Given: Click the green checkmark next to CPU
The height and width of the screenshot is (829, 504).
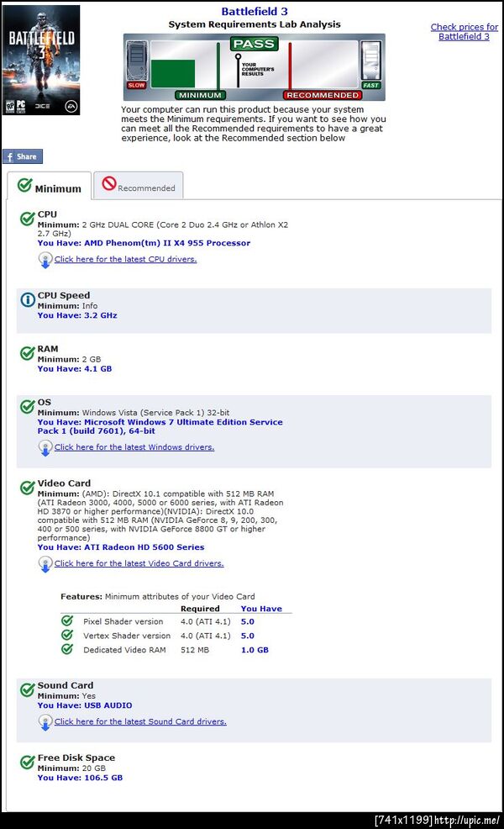Looking at the screenshot, I should [28, 218].
